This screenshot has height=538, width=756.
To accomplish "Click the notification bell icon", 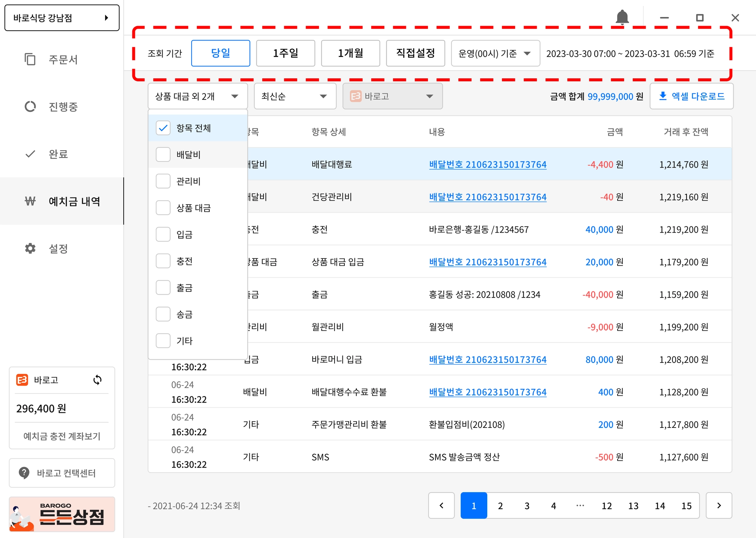I will click(x=622, y=17).
